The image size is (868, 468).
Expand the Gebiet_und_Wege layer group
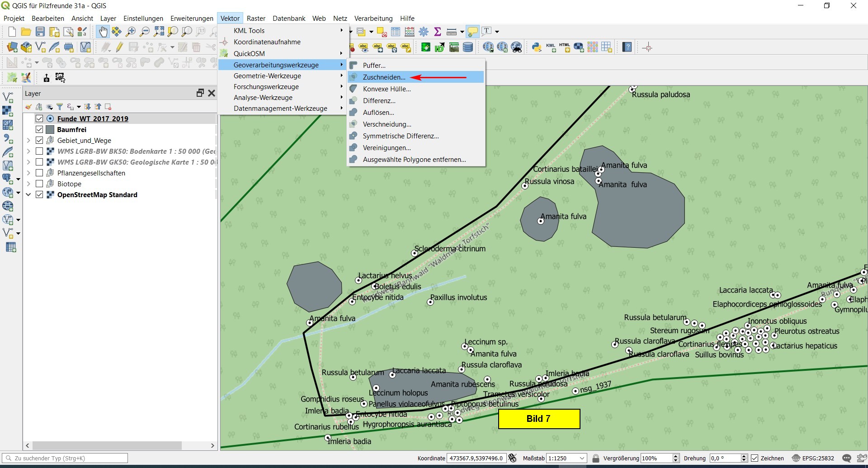(28, 140)
